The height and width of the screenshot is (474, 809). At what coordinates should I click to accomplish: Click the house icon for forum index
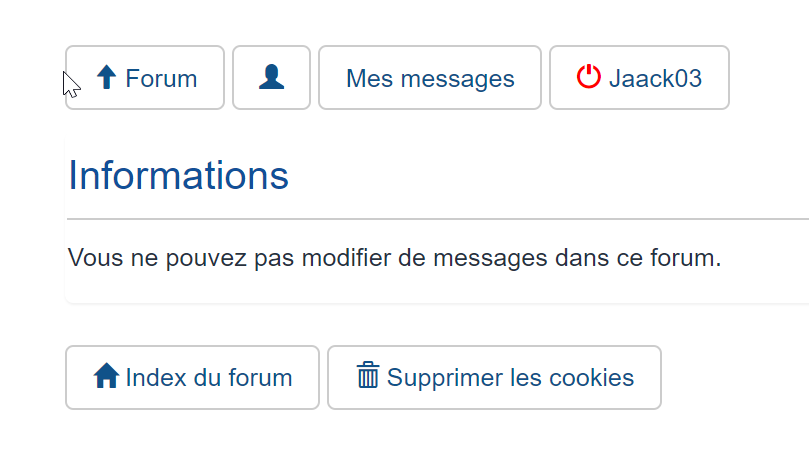pos(106,376)
